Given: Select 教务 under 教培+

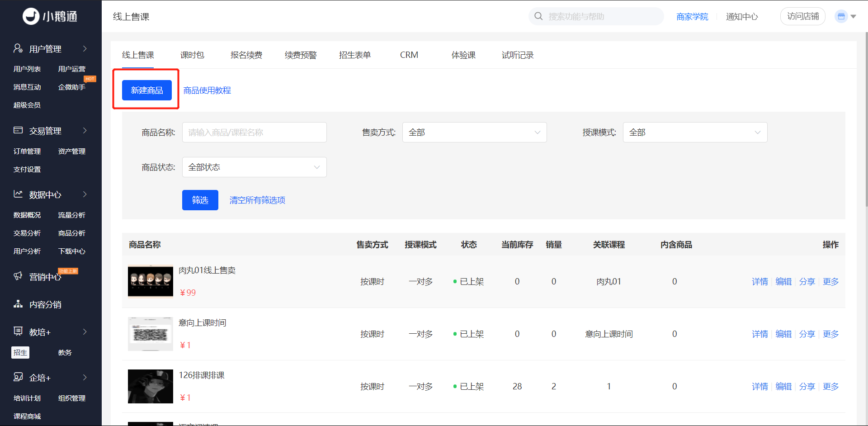Looking at the screenshot, I should pyautogui.click(x=65, y=352).
